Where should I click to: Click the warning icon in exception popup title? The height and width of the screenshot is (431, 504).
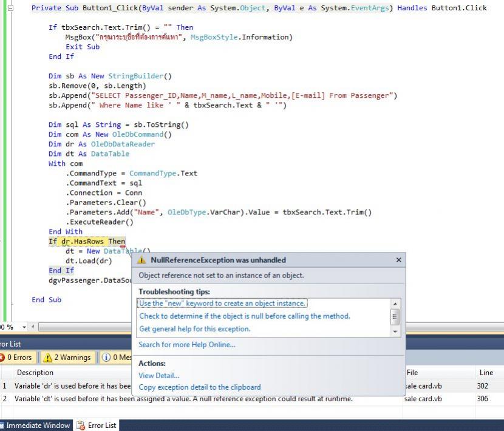[x=141, y=260]
